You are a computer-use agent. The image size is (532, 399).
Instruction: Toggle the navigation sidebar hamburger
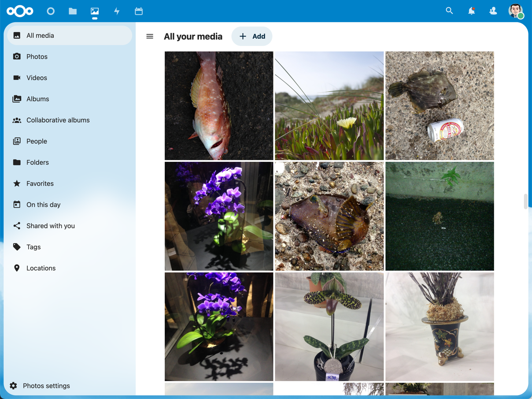click(150, 37)
